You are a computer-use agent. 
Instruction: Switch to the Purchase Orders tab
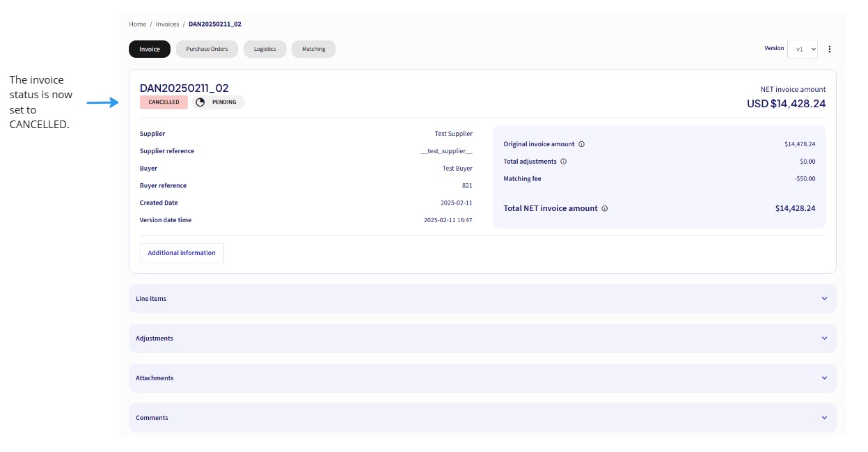click(207, 49)
